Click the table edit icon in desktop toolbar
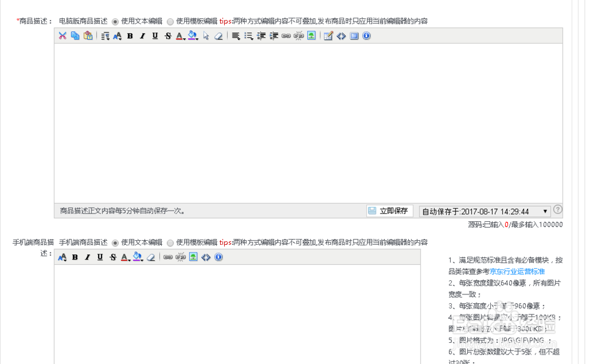 (329, 36)
